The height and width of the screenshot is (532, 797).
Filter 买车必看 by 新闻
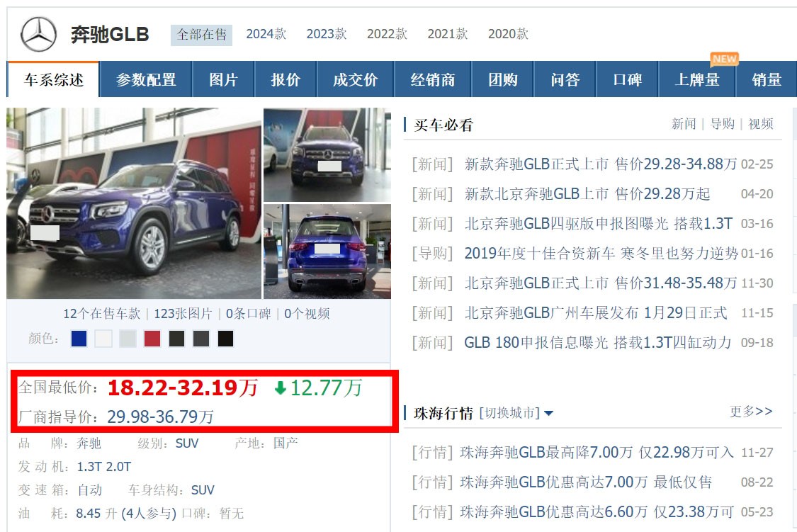point(684,123)
